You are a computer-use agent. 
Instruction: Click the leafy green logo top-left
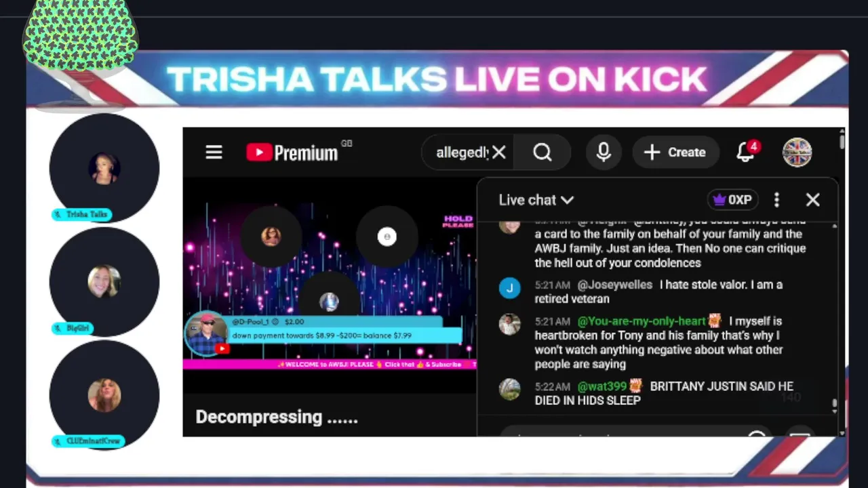click(x=80, y=35)
